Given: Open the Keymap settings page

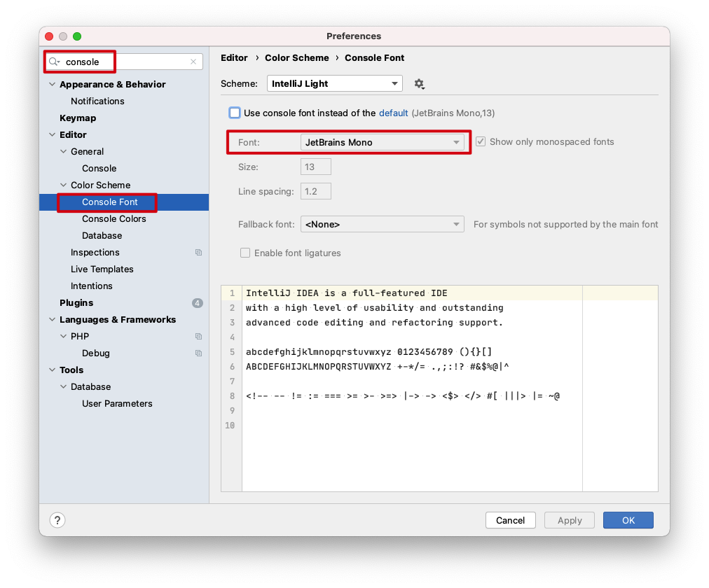Looking at the screenshot, I should [x=78, y=118].
